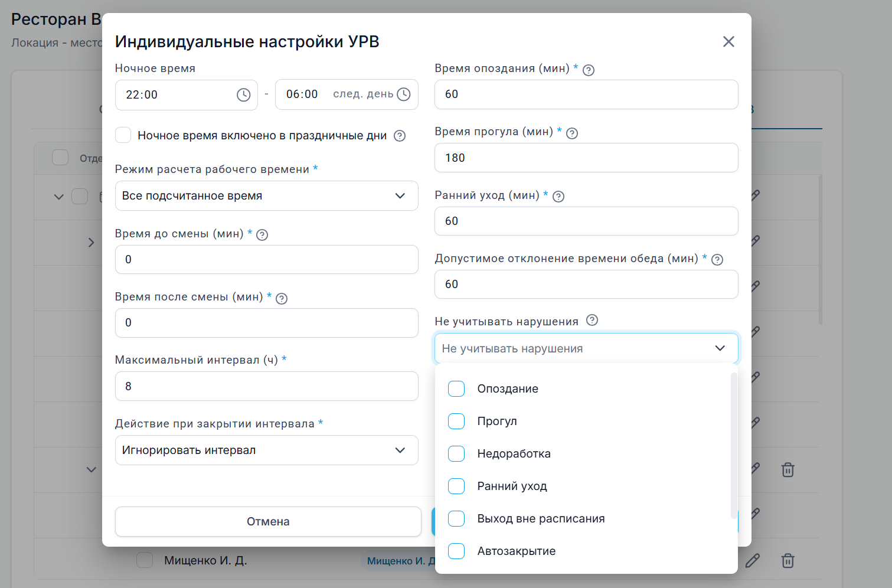The height and width of the screenshot is (588, 892).
Task: Show help icon for Не учитывать нарушения
Action: point(592,320)
